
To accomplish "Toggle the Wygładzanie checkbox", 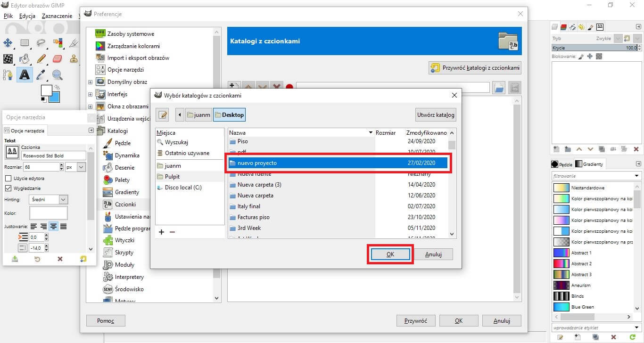I will point(8,188).
